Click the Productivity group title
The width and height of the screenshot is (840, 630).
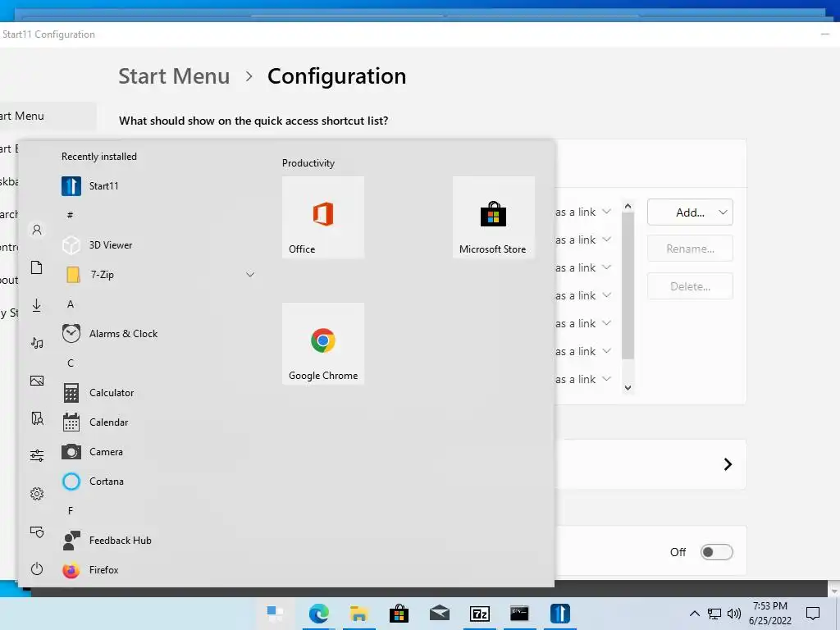tap(308, 163)
